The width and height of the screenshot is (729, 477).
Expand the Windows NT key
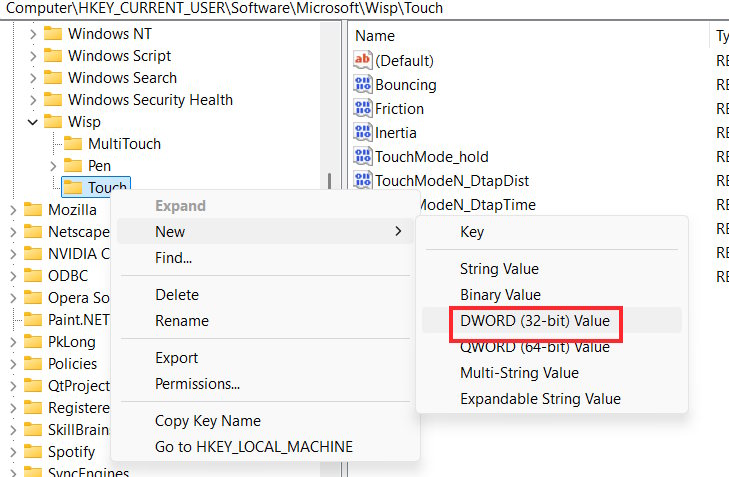click(33, 34)
